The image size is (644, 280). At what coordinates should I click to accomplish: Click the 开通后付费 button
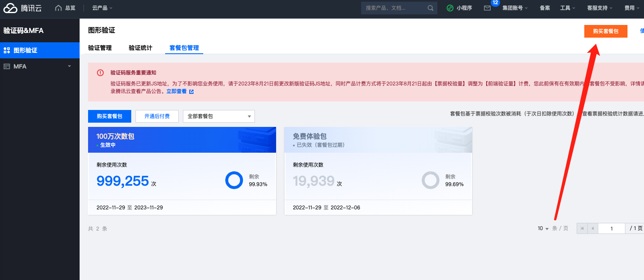157,116
